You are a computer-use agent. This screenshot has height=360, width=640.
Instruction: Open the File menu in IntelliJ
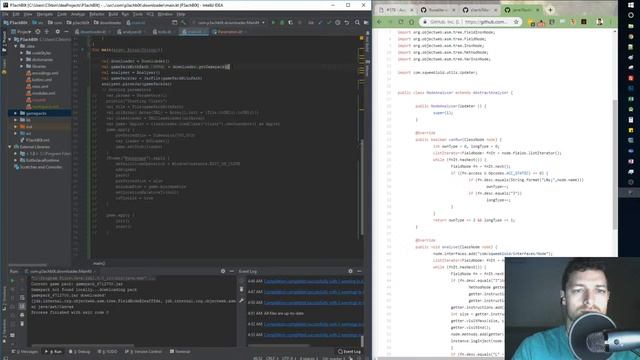[x=5, y=14]
